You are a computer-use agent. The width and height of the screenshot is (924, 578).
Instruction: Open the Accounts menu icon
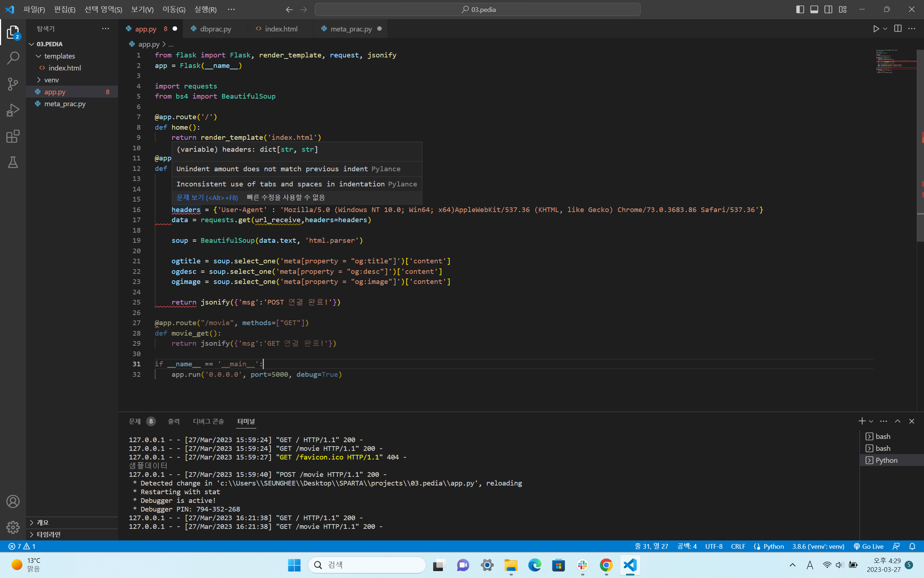pyautogui.click(x=13, y=501)
